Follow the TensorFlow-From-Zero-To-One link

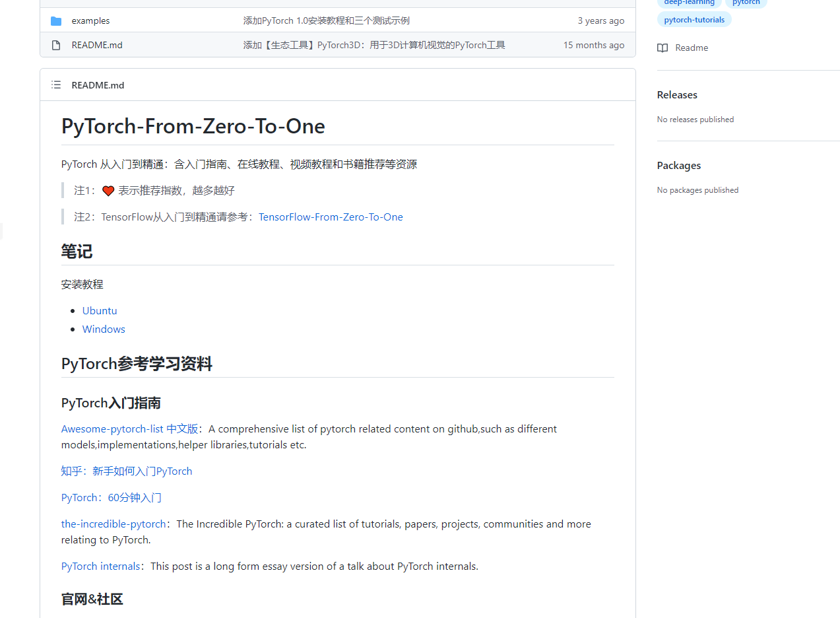331,217
